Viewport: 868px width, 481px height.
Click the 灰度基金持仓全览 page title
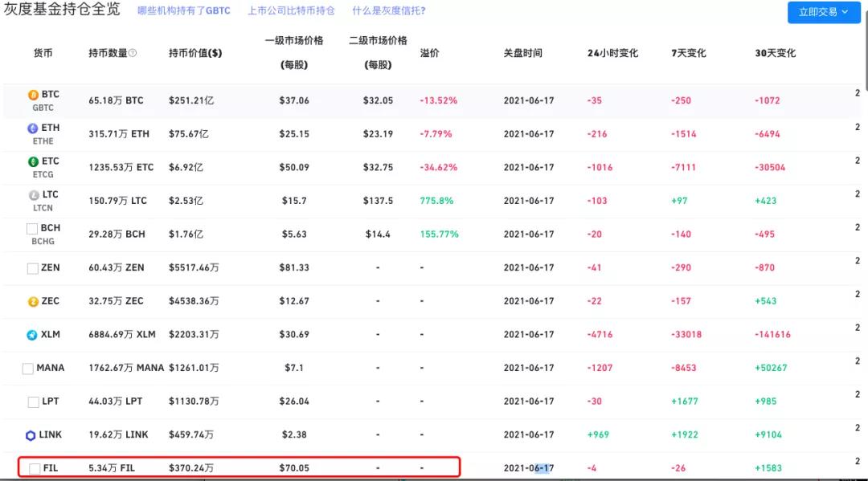pyautogui.click(x=62, y=10)
